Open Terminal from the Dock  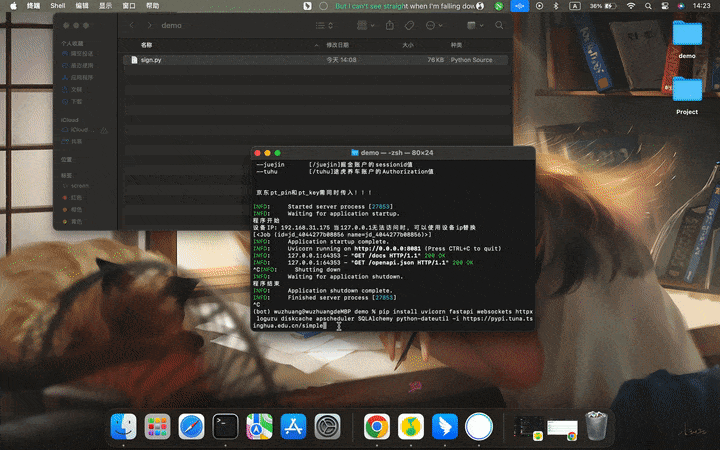225,427
